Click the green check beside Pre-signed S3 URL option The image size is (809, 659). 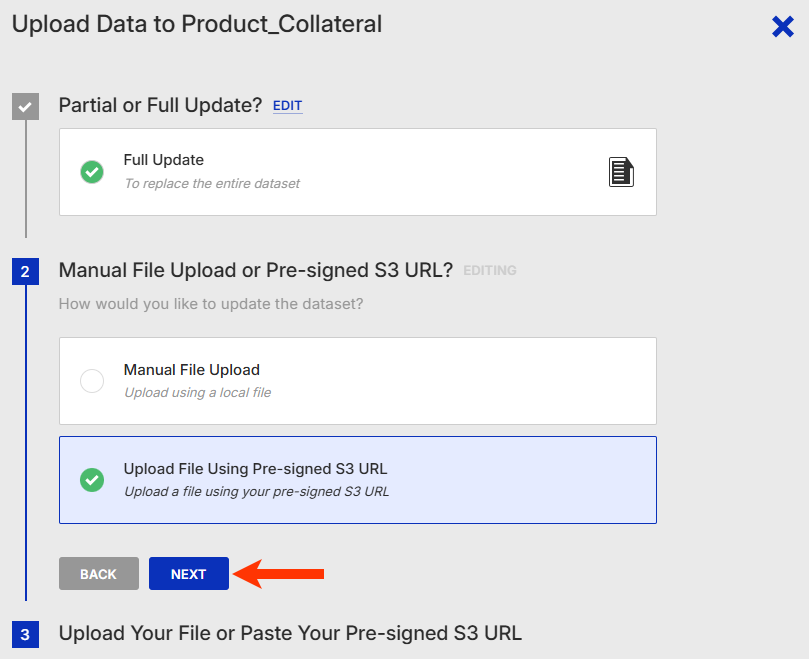point(92,480)
